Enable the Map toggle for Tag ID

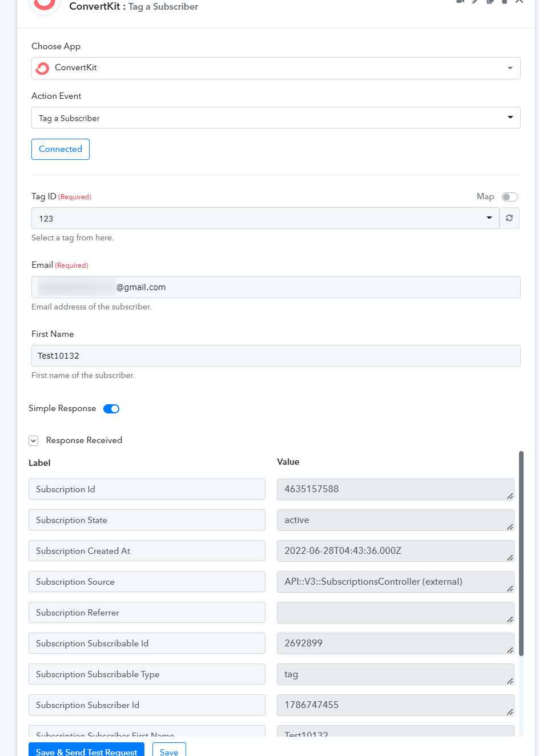509,197
